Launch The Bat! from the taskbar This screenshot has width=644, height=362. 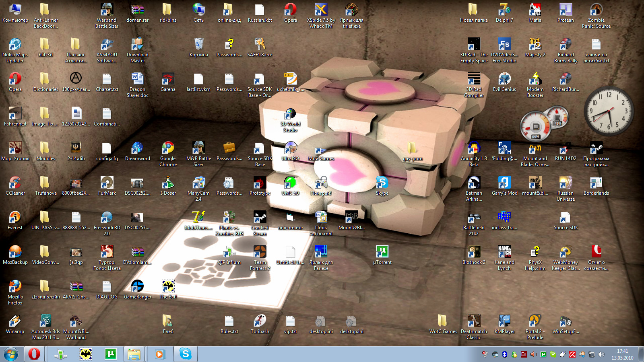pyautogui.click(x=85, y=354)
